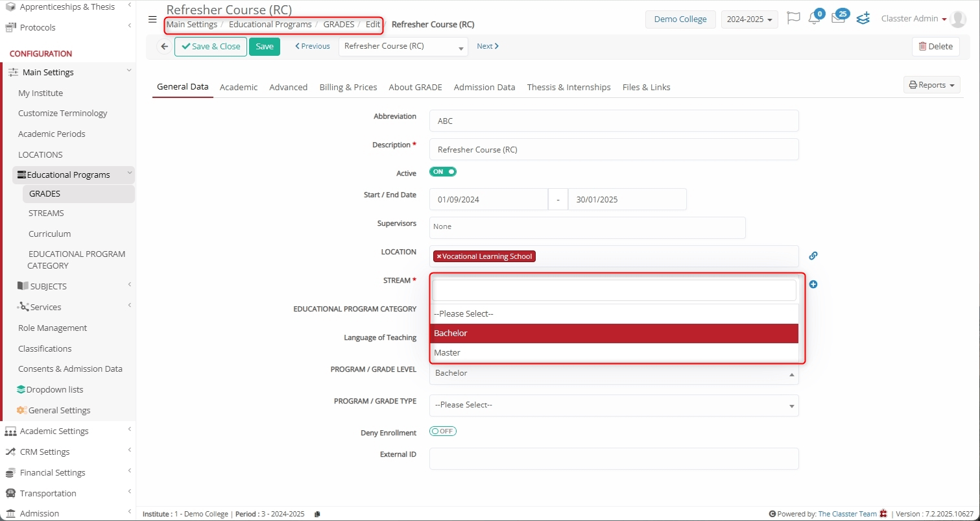Open the notifications bell icon
This screenshot has height=521, width=980.
pos(814,19)
